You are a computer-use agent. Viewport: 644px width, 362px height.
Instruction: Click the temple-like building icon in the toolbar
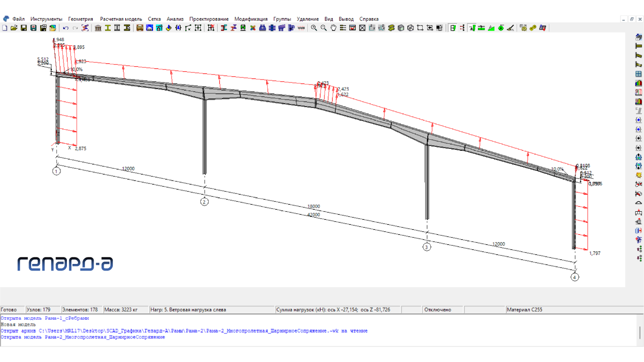pyautogui.click(x=98, y=28)
